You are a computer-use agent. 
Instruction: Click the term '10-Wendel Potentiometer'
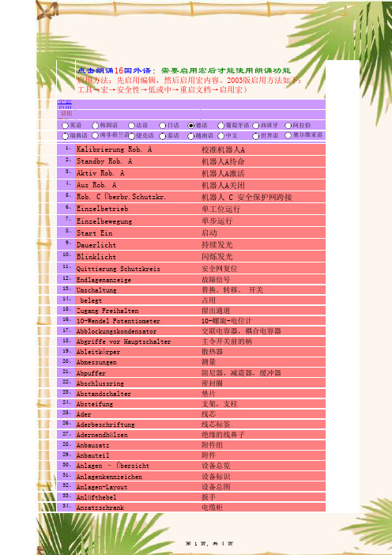119,321
